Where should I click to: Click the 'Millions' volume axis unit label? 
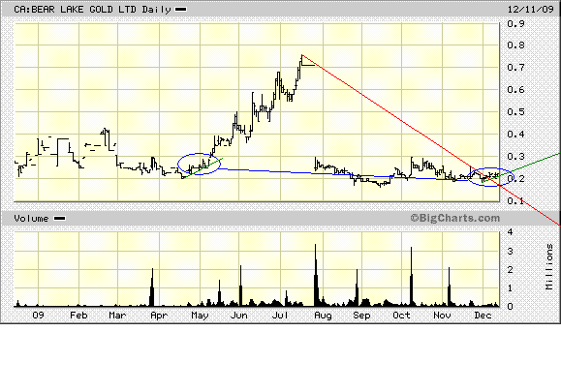click(x=549, y=266)
